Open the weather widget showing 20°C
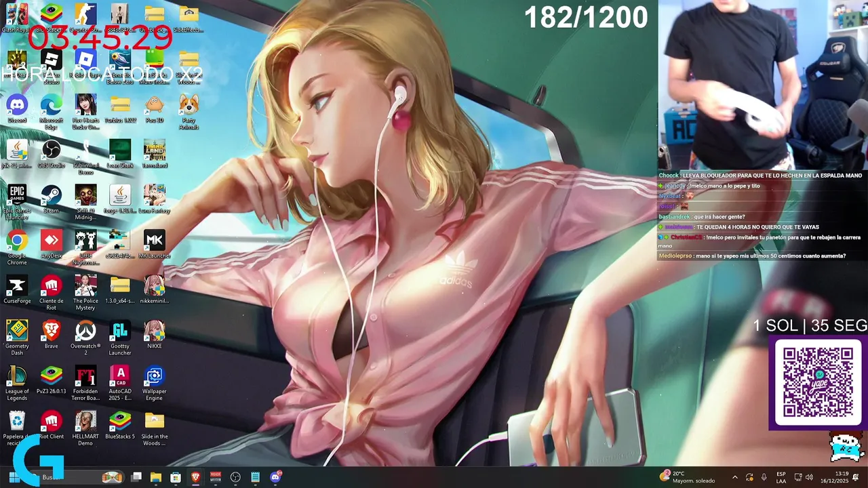The height and width of the screenshot is (488, 868). tap(688, 477)
